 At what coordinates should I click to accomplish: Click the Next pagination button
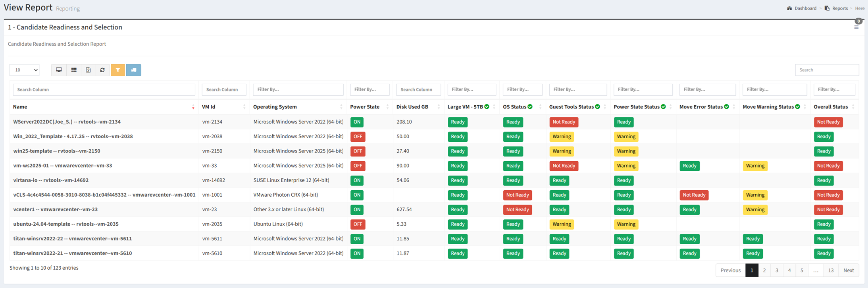point(849,270)
